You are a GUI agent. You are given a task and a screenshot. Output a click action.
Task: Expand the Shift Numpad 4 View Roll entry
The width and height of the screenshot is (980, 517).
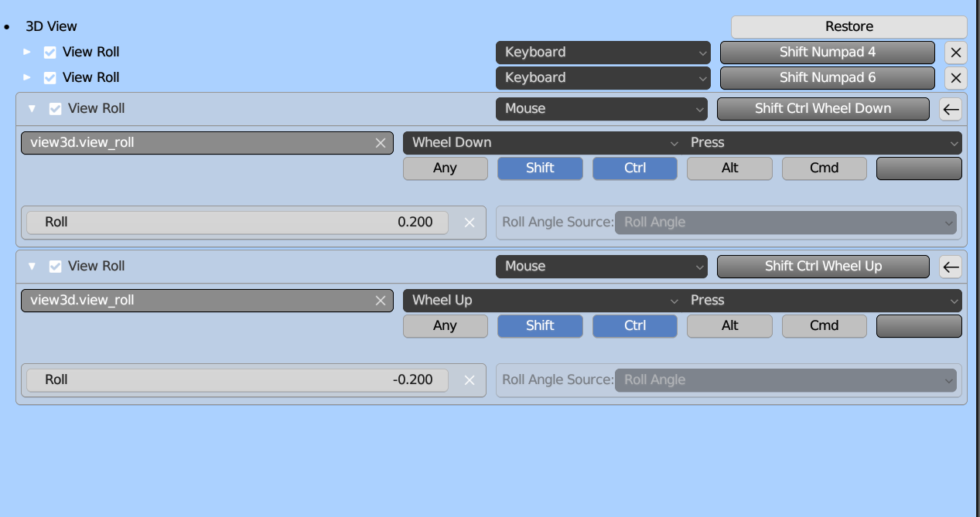[28, 53]
